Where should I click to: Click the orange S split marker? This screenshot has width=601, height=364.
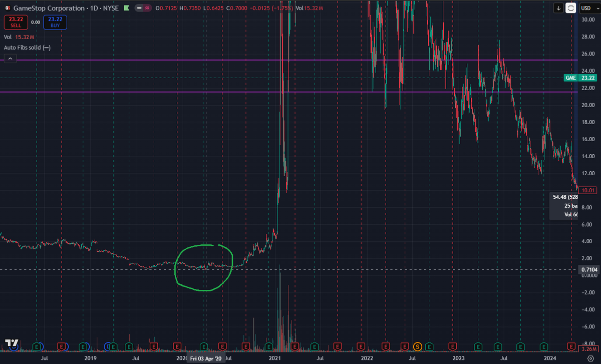click(x=417, y=346)
